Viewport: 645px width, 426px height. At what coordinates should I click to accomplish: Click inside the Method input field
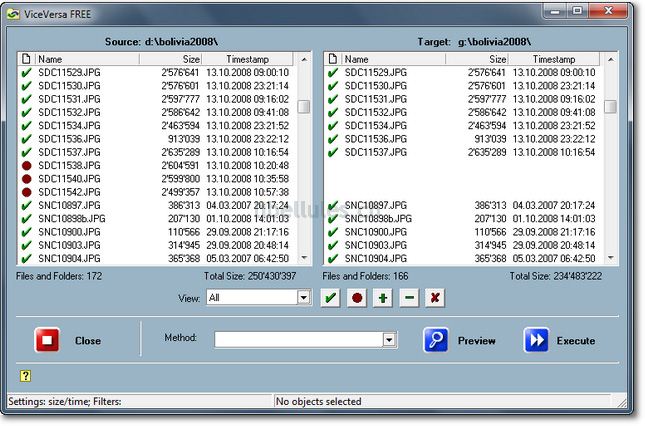coord(299,340)
